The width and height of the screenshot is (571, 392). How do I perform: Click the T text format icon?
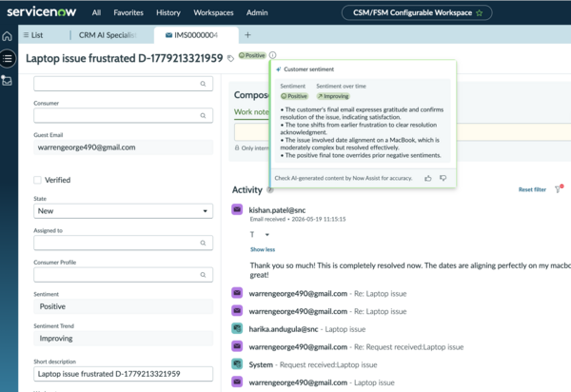(x=252, y=234)
